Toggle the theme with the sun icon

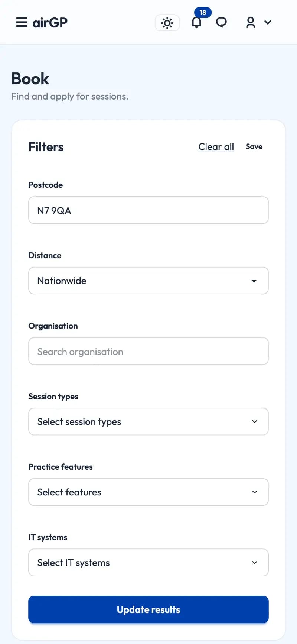[x=167, y=23]
